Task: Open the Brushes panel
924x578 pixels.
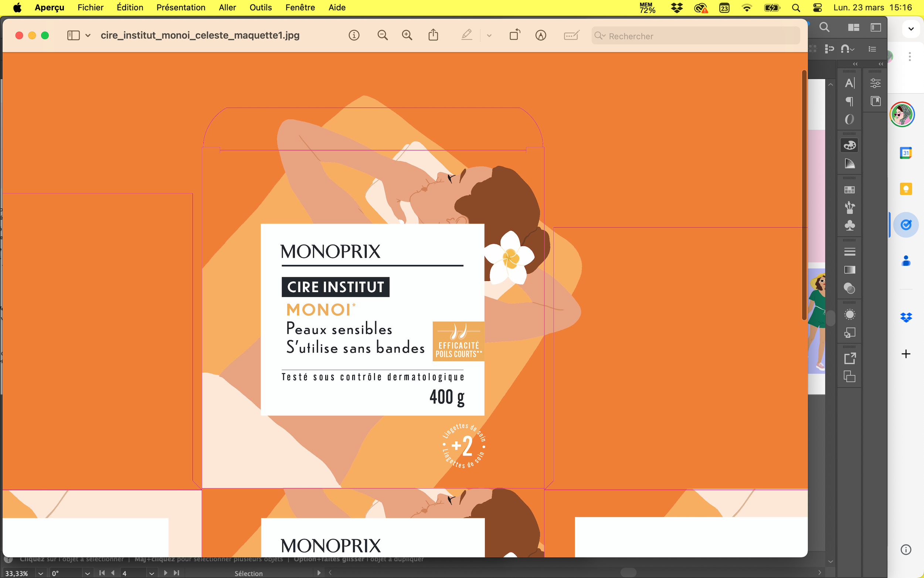Action: 849,207
